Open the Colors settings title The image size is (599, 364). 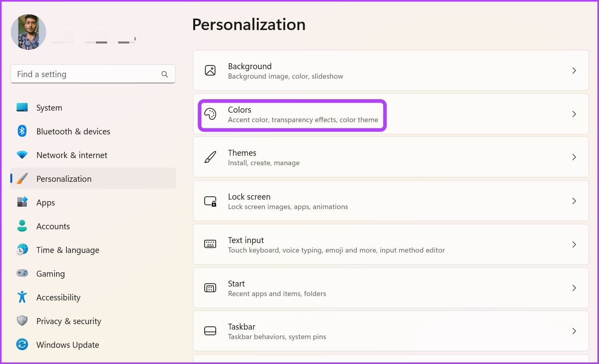[239, 109]
